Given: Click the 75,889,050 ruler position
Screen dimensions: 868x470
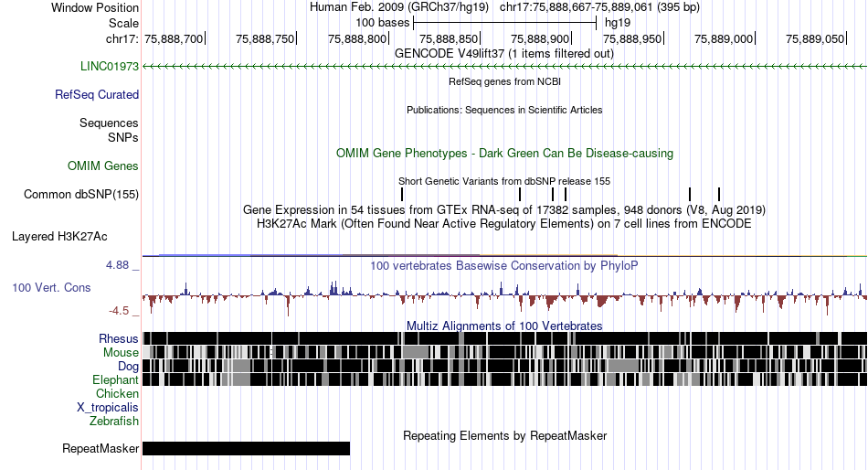Looking at the screenshot, I should coord(815,38).
